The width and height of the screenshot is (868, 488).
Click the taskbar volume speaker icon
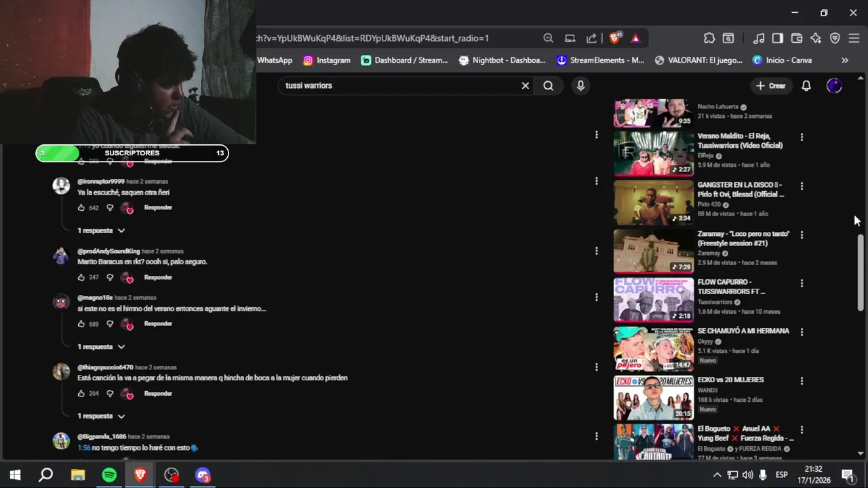pyautogui.click(x=747, y=475)
